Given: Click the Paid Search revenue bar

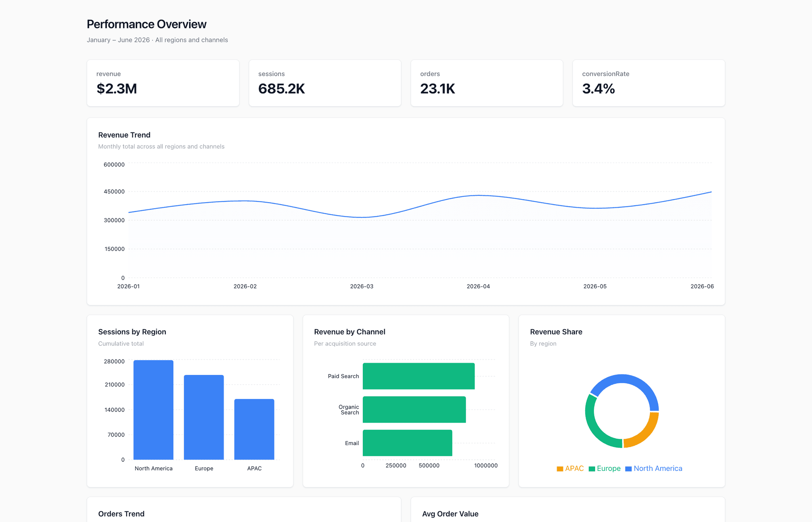Looking at the screenshot, I should [418, 376].
